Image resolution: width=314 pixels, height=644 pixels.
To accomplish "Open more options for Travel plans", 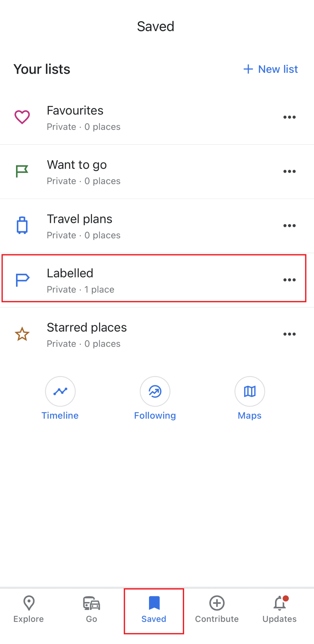I will (x=289, y=226).
